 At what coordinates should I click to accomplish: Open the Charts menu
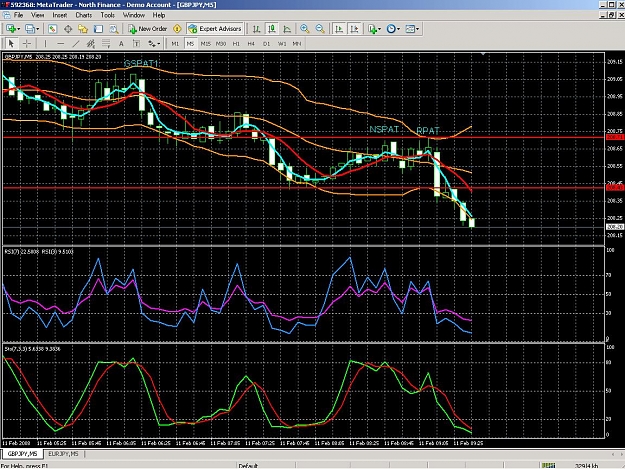[x=84, y=15]
